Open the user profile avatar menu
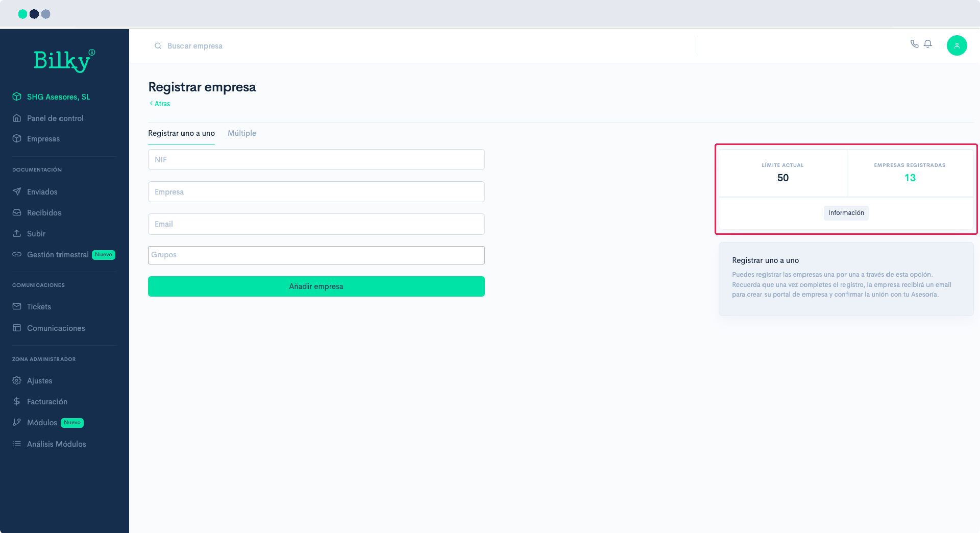The width and height of the screenshot is (980, 533). point(957,45)
